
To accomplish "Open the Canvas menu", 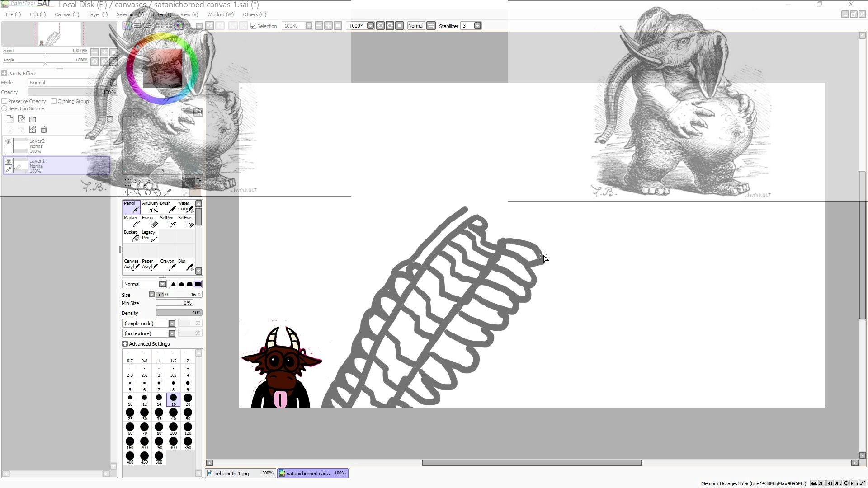I will pos(67,14).
